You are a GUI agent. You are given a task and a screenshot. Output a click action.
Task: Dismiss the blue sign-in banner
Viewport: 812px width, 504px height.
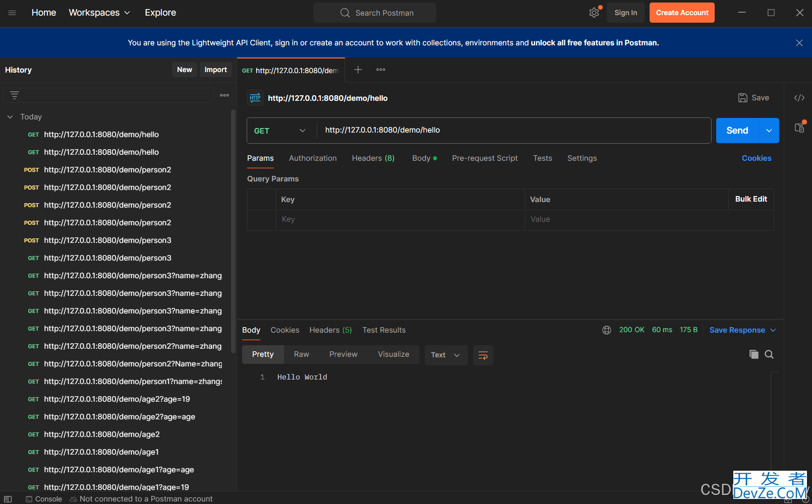coord(799,43)
